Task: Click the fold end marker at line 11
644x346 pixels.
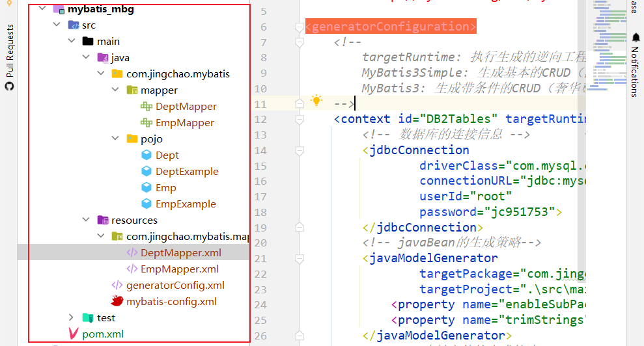Action: coord(300,104)
